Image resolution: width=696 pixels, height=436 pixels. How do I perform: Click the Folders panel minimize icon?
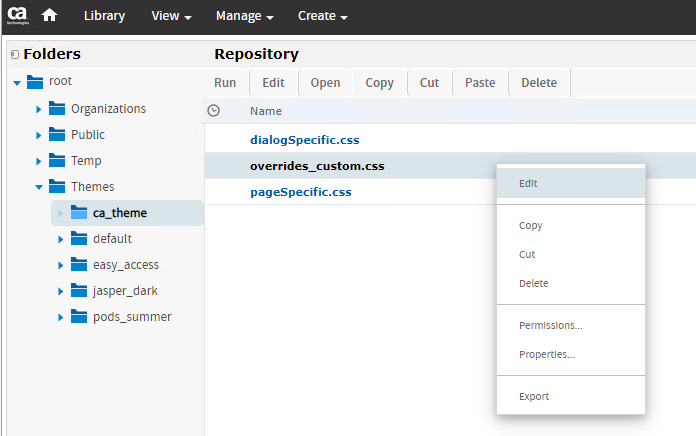tap(14, 55)
